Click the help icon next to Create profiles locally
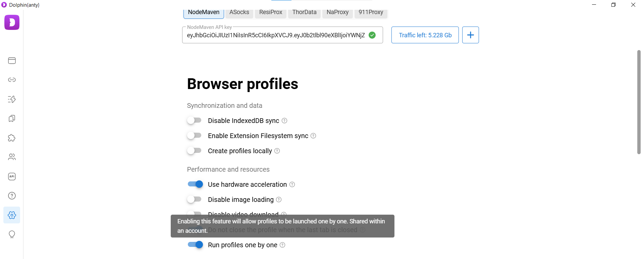 coord(277,151)
